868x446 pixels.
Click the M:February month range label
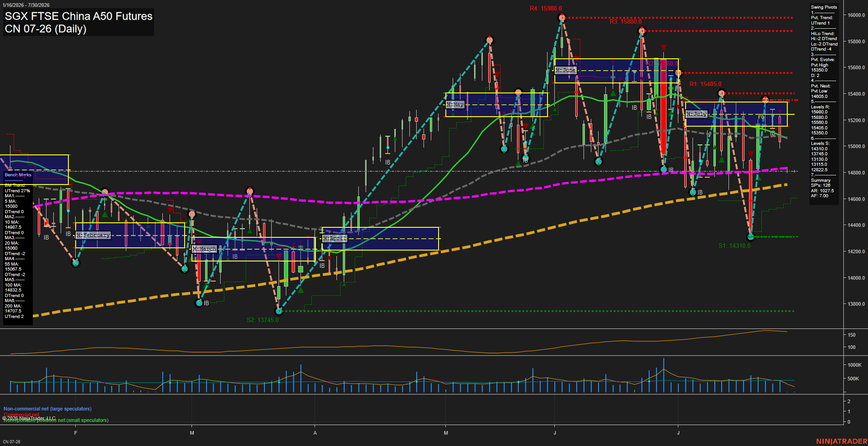click(93, 235)
